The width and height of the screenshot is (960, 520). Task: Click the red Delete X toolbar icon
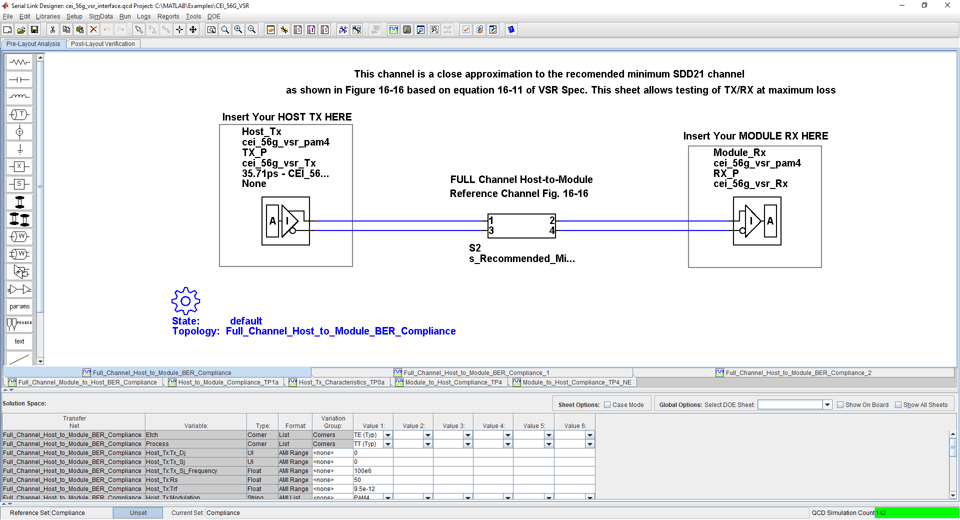[93, 30]
